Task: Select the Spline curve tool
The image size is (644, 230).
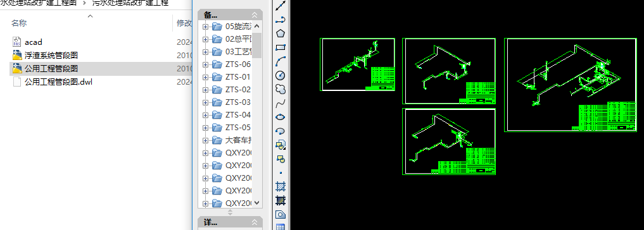Action: [x=281, y=103]
